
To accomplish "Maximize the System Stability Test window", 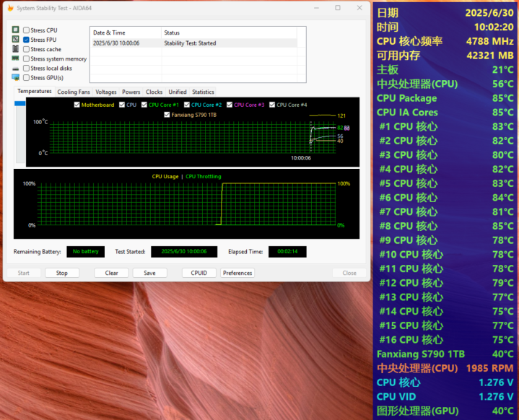I will pyautogui.click(x=338, y=8).
